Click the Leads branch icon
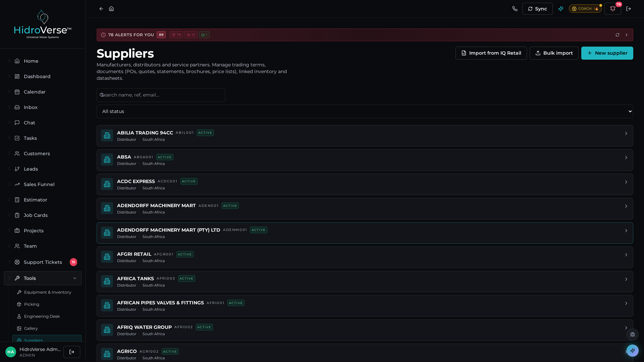 17,169
